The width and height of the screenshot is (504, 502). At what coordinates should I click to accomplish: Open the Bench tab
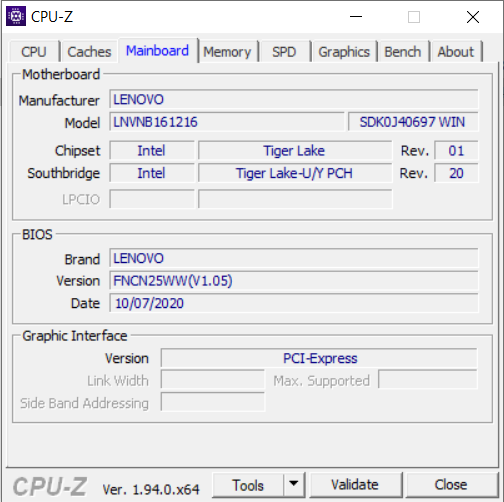pyautogui.click(x=403, y=52)
